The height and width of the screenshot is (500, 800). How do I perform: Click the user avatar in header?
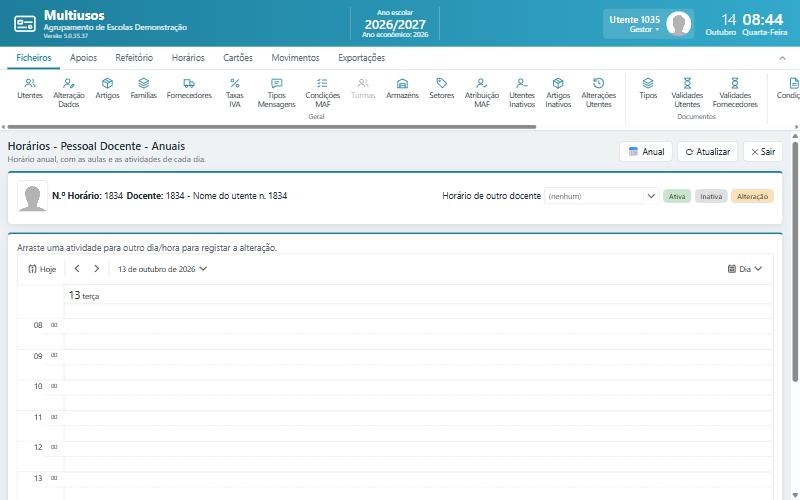[679, 23]
